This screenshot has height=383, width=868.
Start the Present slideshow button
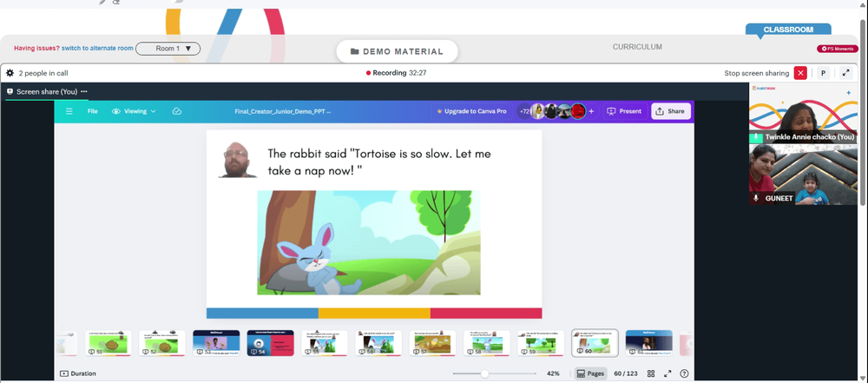[x=625, y=111]
